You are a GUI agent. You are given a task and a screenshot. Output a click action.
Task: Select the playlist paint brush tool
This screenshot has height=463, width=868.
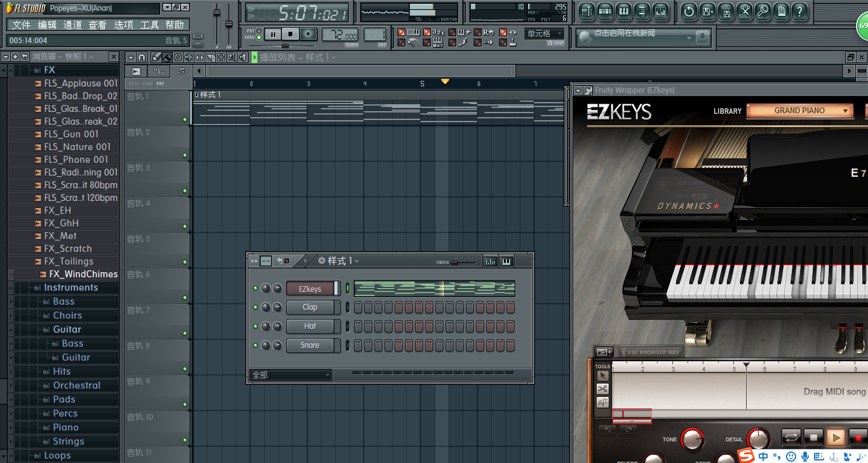click(167, 57)
